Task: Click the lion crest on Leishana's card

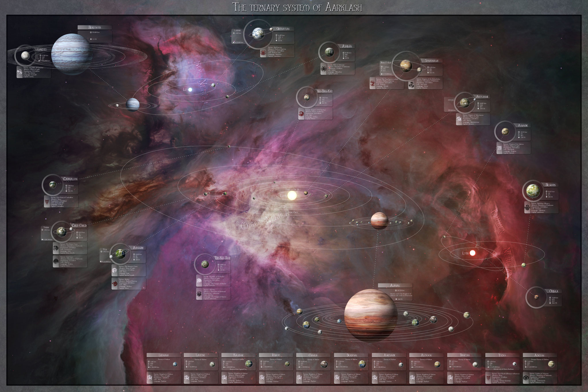Action: coord(149,377)
